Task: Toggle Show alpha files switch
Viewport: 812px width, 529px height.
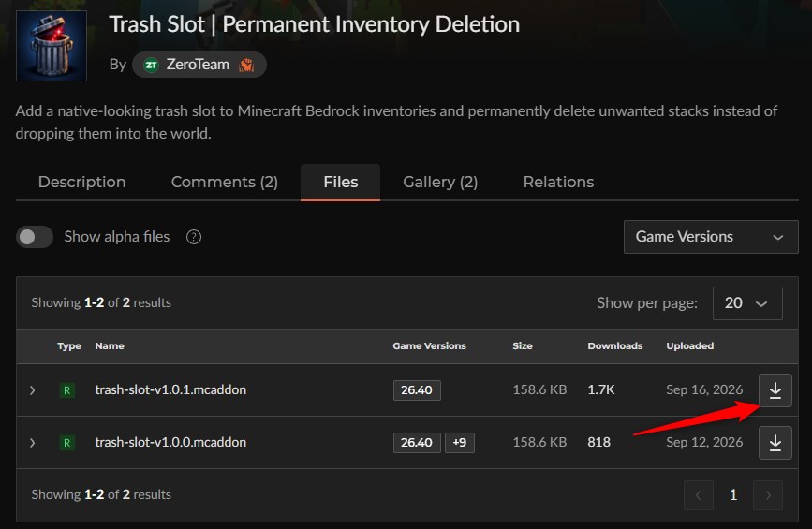Action: pyautogui.click(x=34, y=237)
